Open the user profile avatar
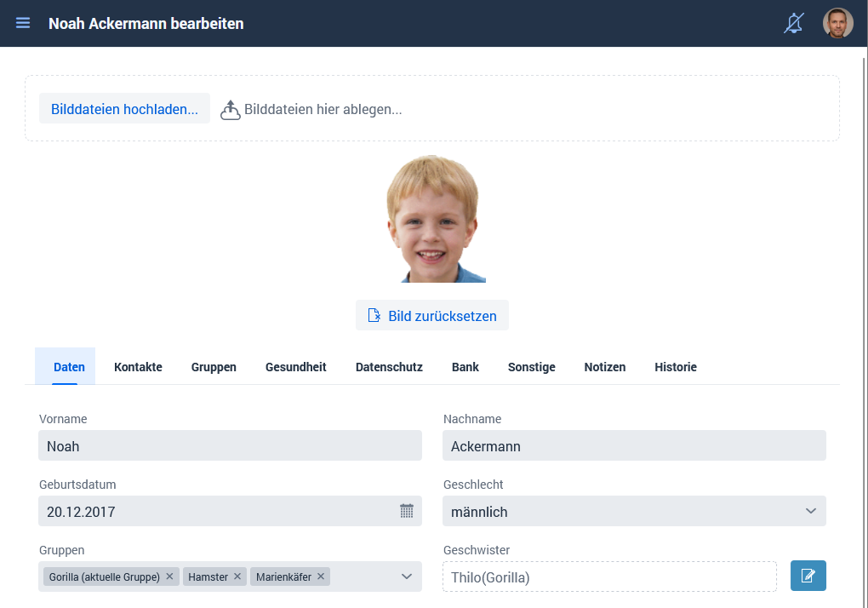 pos(837,23)
